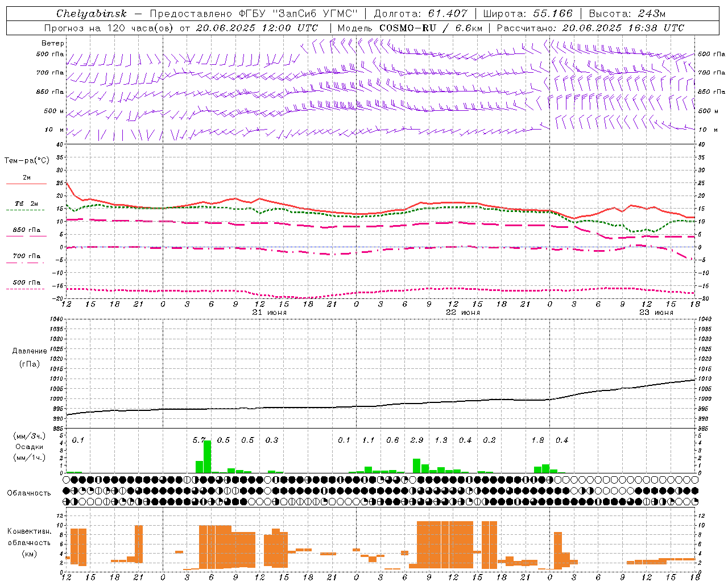Click the 'Рассчитано: 20.06.2025 16:38 UTC' timestamp
Screen dimensions: 728x582
(590, 28)
